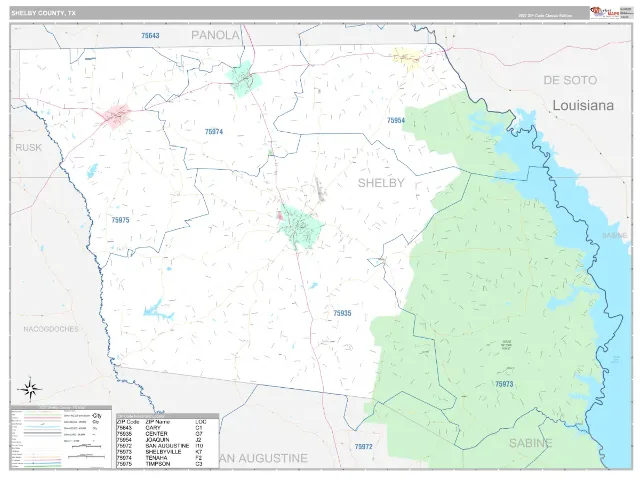Click the 'ZIP Code' column header
This screenshot has width=640, height=480.
point(128,422)
